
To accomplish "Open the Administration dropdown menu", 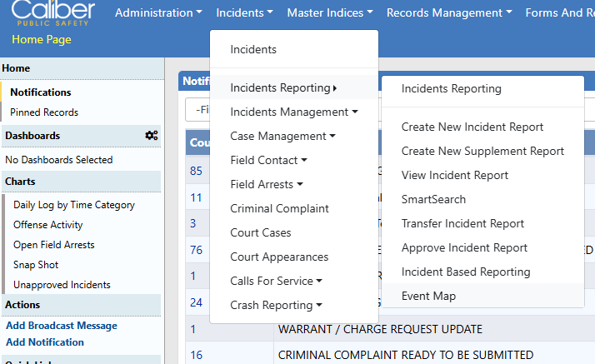I will coord(158,12).
